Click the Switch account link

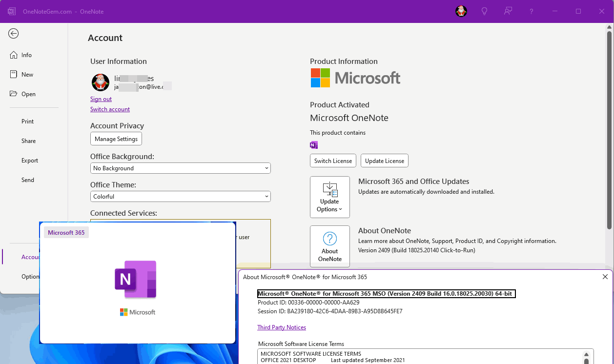(110, 109)
